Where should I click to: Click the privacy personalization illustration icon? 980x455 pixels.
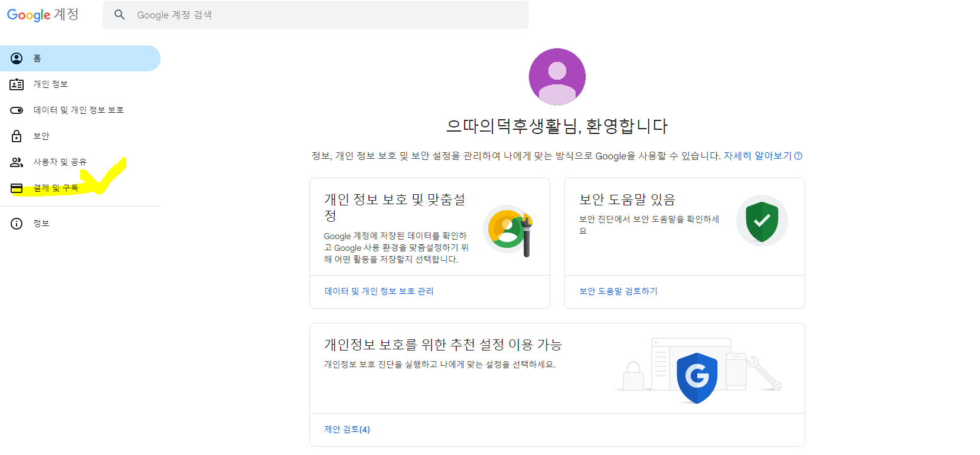[x=509, y=230]
